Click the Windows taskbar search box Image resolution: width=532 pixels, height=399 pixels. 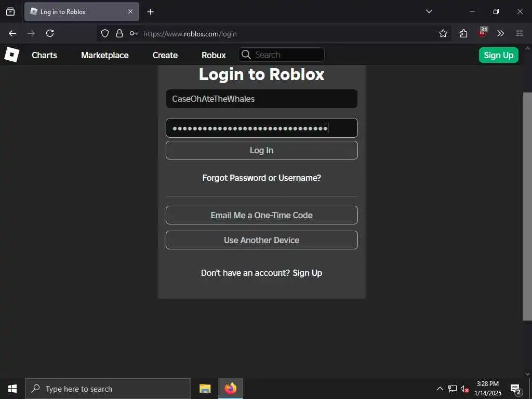(108, 389)
